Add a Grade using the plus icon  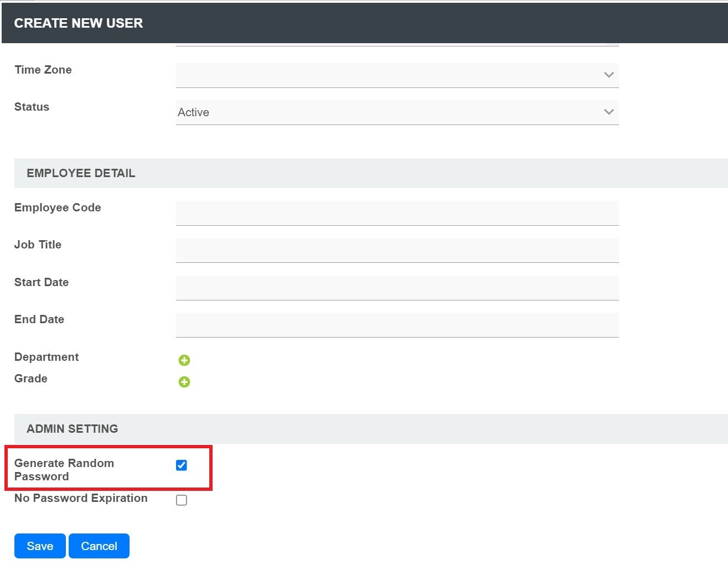(x=184, y=382)
